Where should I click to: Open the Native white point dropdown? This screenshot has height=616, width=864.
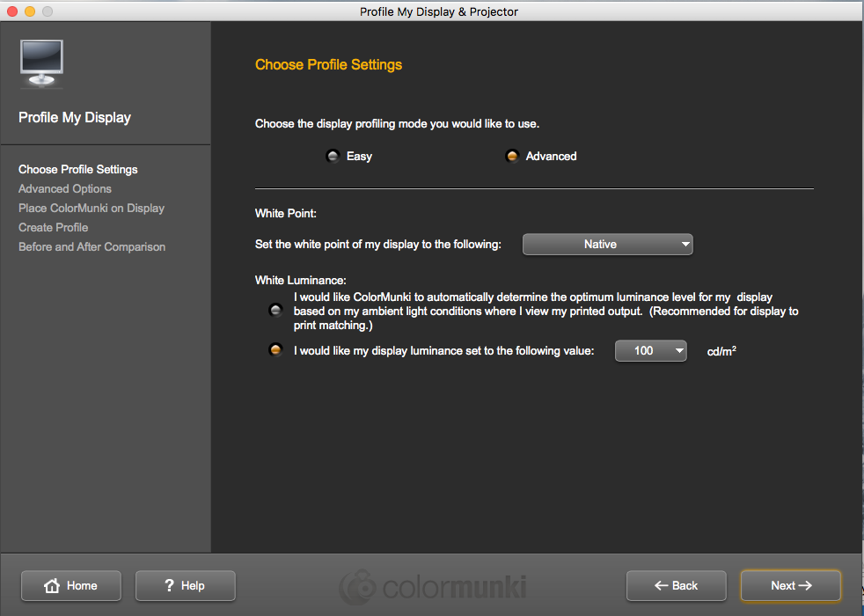(607, 244)
